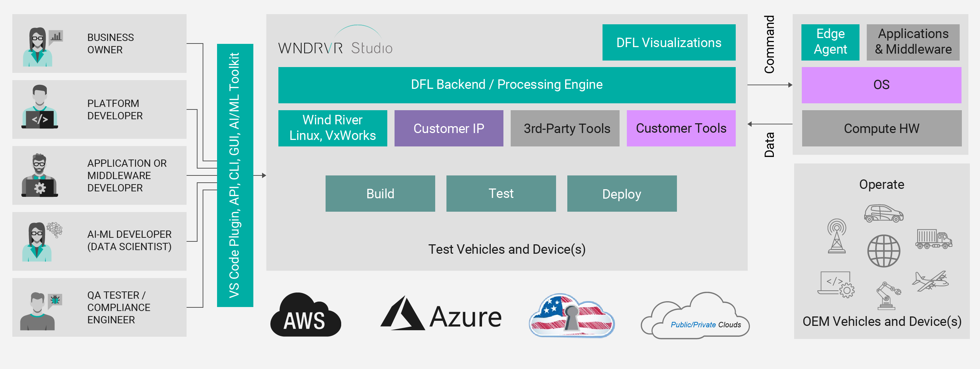Click the airplane icon
Screen dimensions: 980x369
coord(930,281)
